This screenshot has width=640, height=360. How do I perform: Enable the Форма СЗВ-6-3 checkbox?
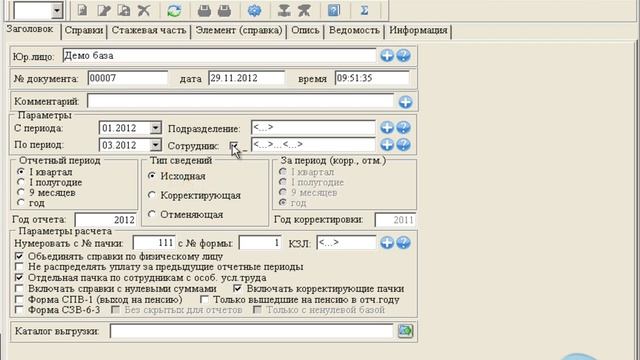pos(19,310)
